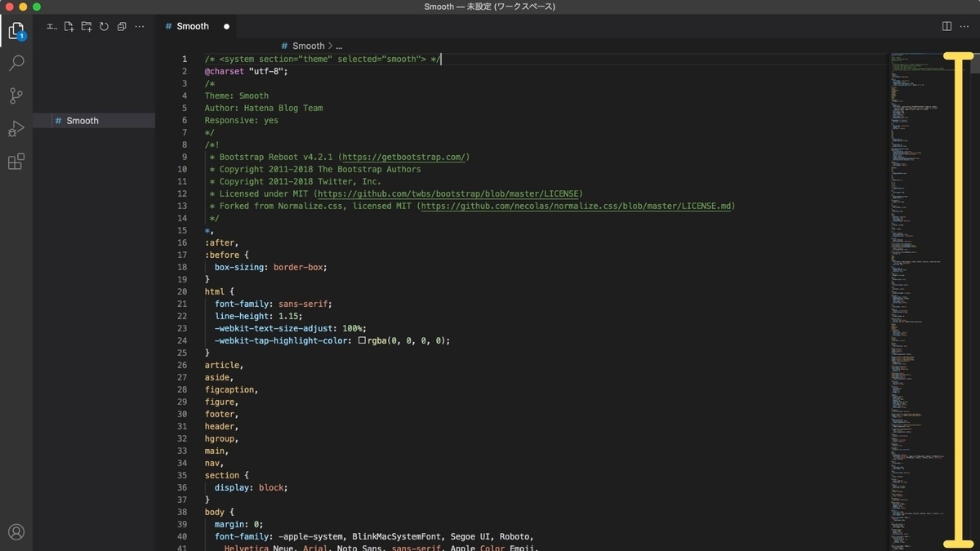Click 'Author: Hatena Blog Team' text
Viewport: 980px width, 551px height.
(x=264, y=108)
